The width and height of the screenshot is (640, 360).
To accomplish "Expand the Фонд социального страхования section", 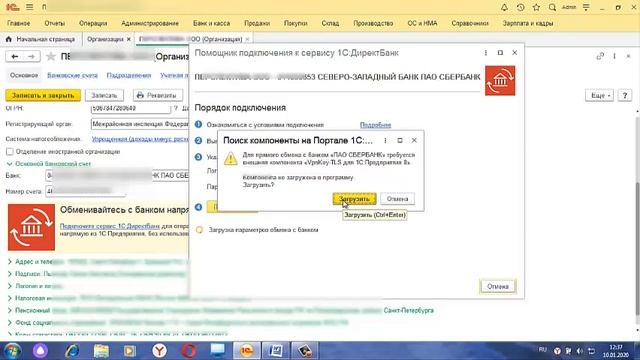I will (9, 323).
